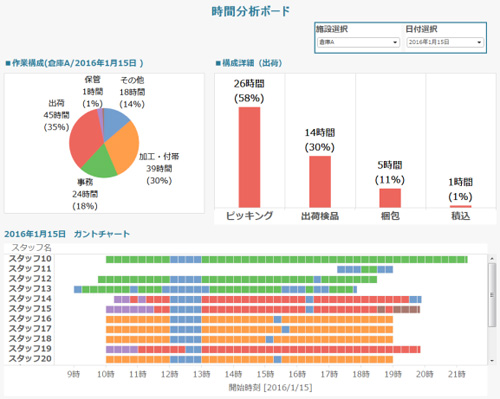The width and height of the screenshot is (500, 399).
Task: Click スタッフ11's short Gantt bar
Action: (x=365, y=269)
